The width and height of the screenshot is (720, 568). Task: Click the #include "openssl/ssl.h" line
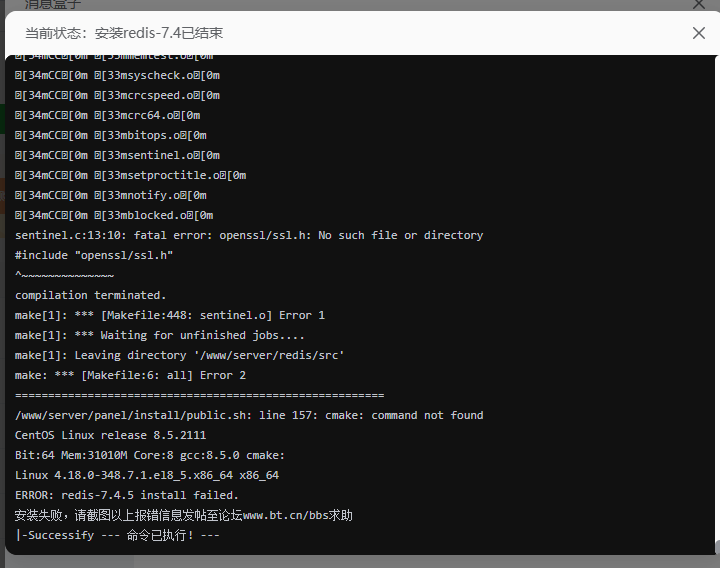click(x=94, y=255)
